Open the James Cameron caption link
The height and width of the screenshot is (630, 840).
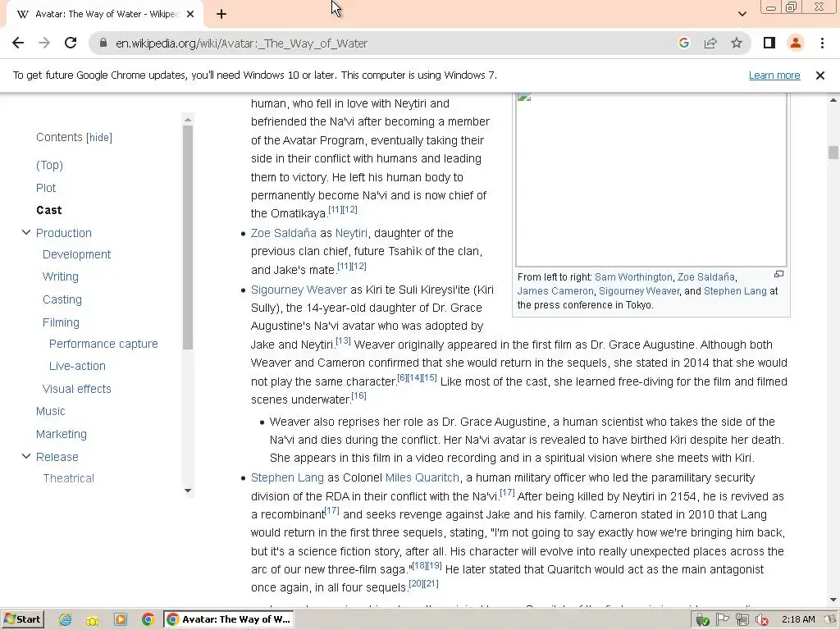point(555,291)
